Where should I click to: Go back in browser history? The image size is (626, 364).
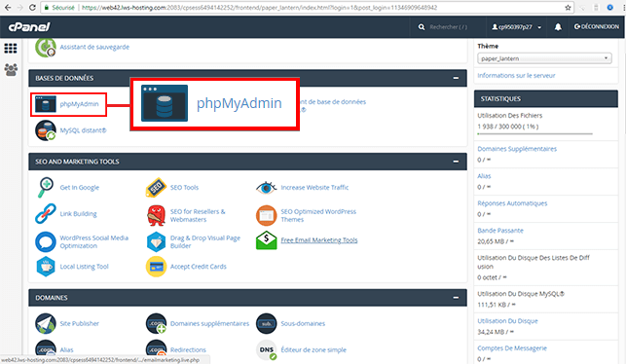click(x=8, y=7)
